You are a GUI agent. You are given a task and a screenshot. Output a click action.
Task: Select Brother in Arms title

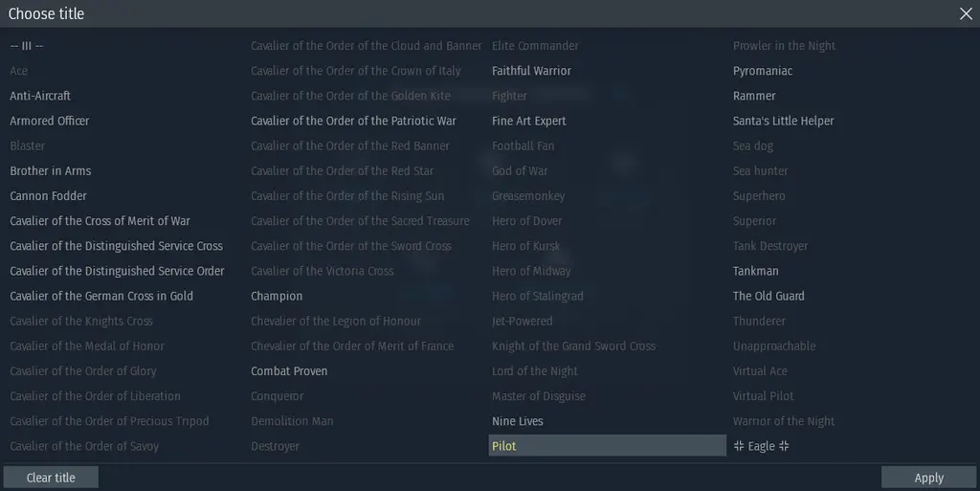(x=50, y=170)
